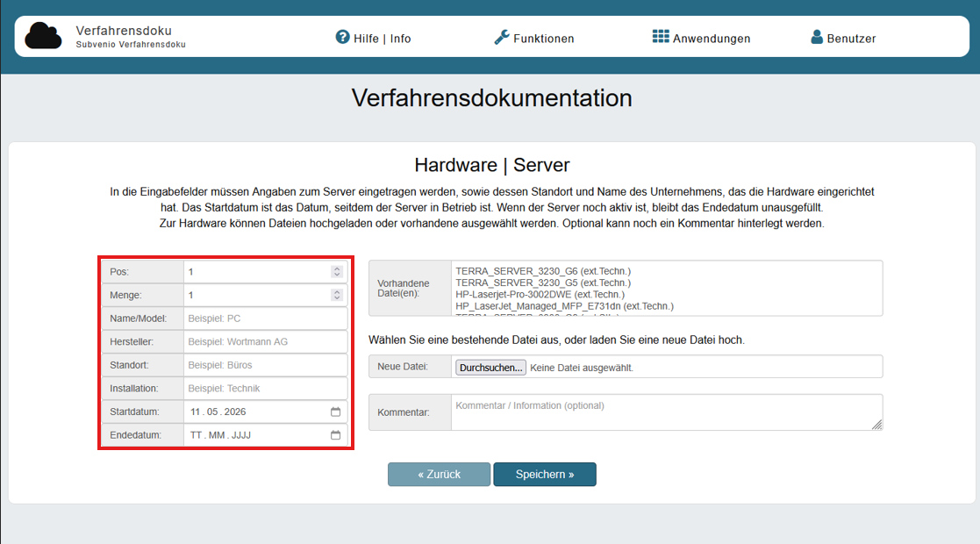Click the Zurück button
This screenshot has height=544, width=980.
(439, 474)
